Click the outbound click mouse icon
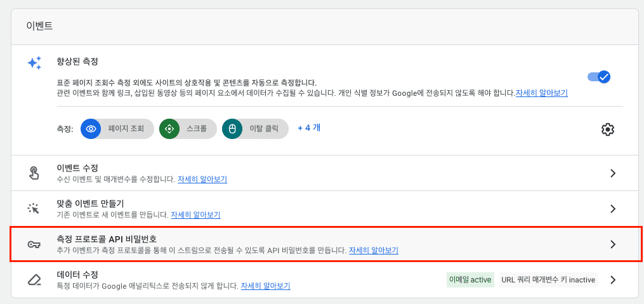The height and width of the screenshot is (304, 644). coord(232,129)
